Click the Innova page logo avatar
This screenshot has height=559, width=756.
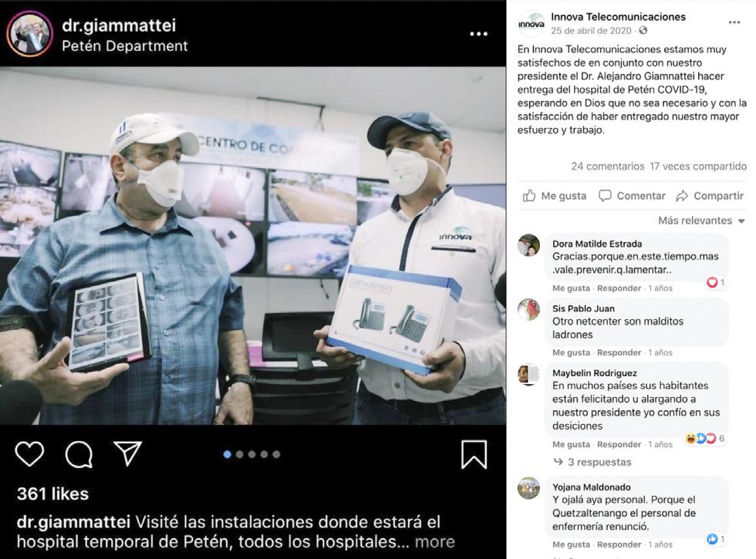(x=531, y=24)
